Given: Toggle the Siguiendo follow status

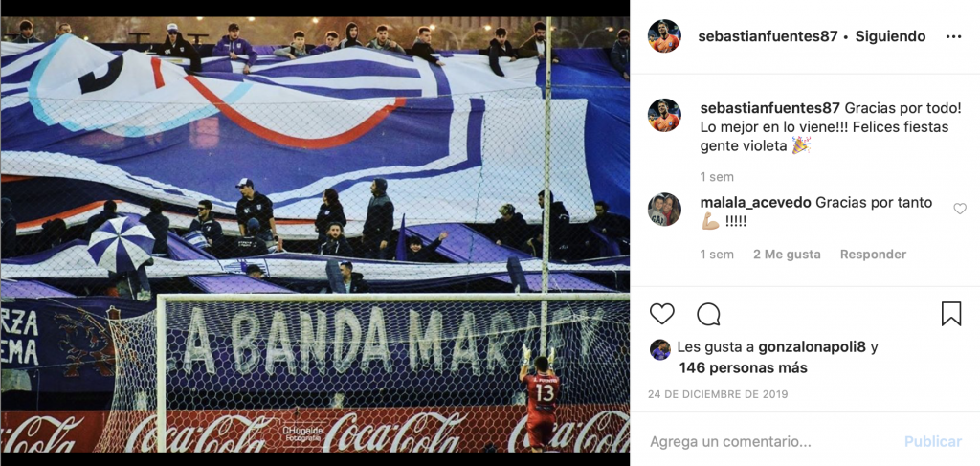Looking at the screenshot, I should tap(890, 36).
